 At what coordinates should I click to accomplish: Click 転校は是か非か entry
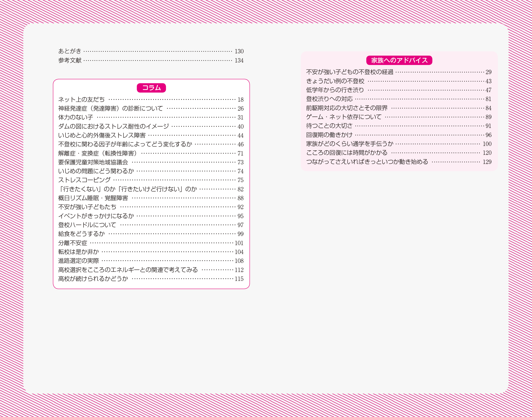tap(151, 252)
